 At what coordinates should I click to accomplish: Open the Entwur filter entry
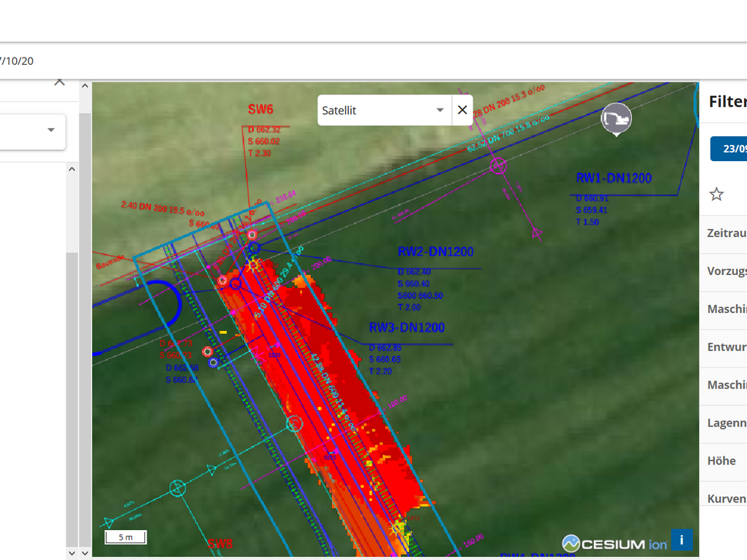726,347
